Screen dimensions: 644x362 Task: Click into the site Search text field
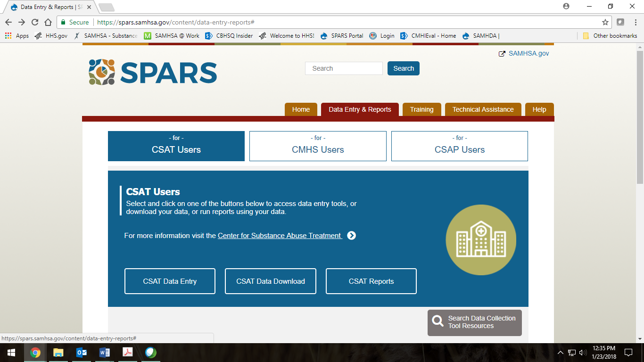(x=344, y=68)
